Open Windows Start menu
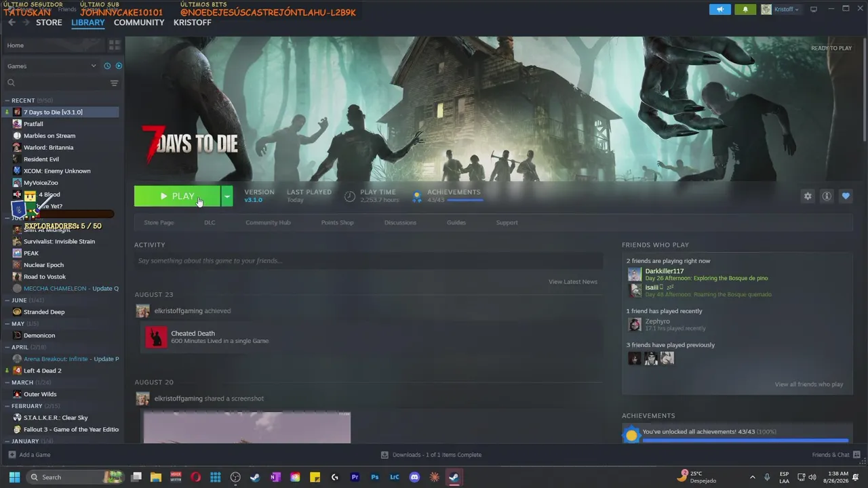Viewport: 868px width, 488px height. [x=14, y=477]
